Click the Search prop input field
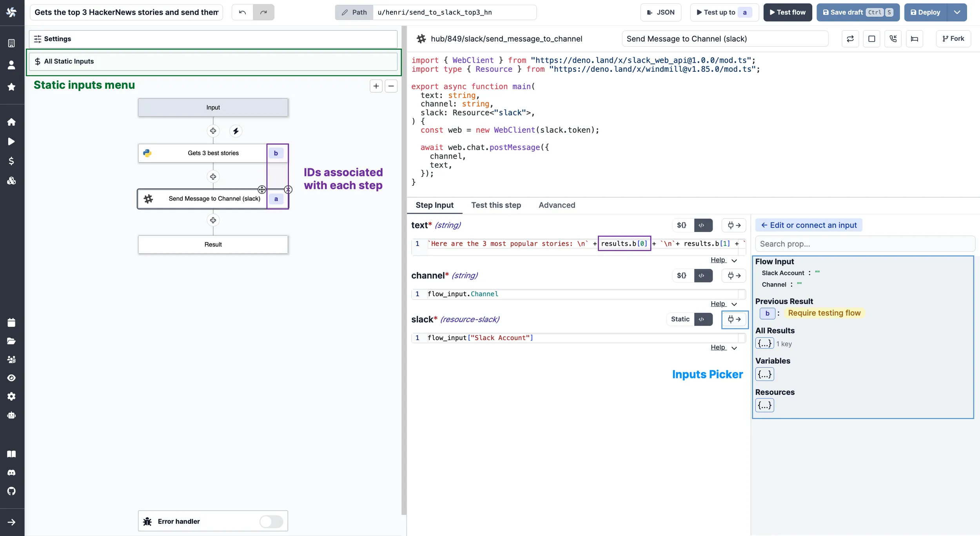The width and height of the screenshot is (980, 536). click(864, 244)
